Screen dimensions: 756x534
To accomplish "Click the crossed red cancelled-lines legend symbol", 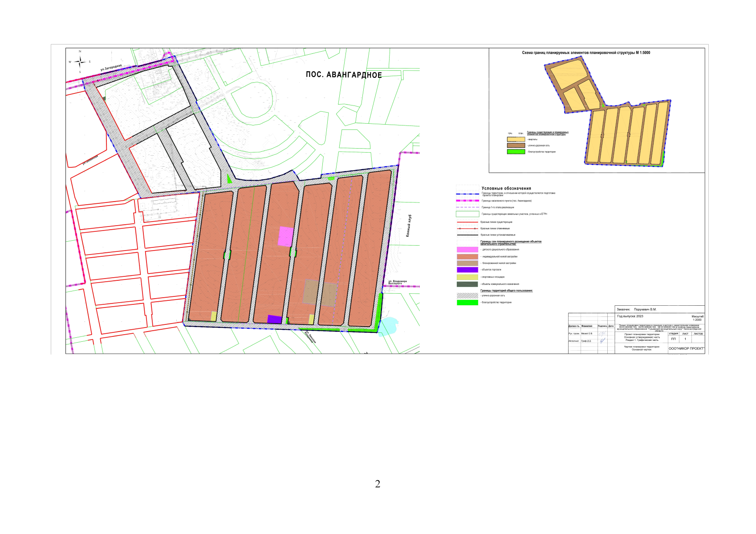I will click(x=467, y=228).
